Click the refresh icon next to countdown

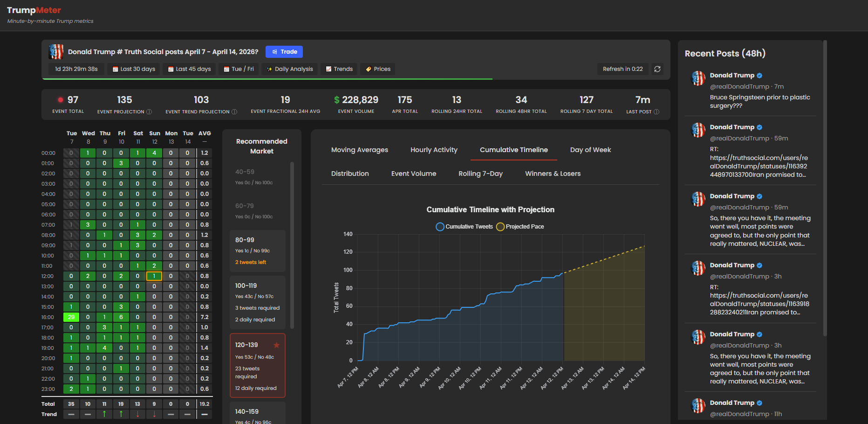(x=657, y=69)
